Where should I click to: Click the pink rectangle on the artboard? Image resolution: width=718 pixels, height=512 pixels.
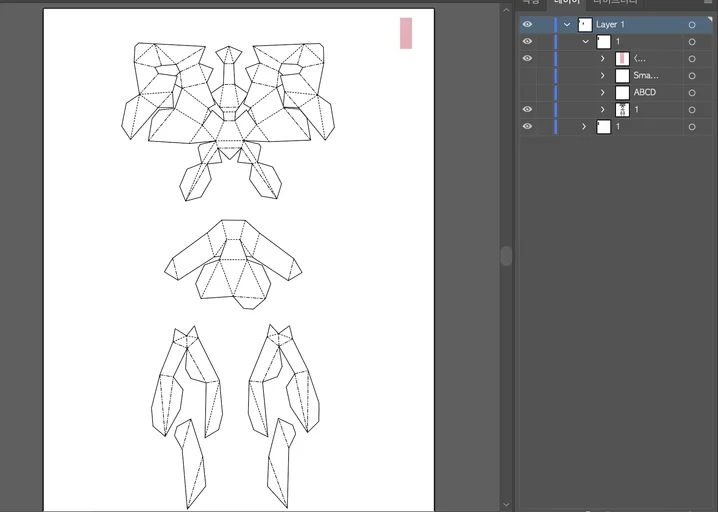click(406, 33)
